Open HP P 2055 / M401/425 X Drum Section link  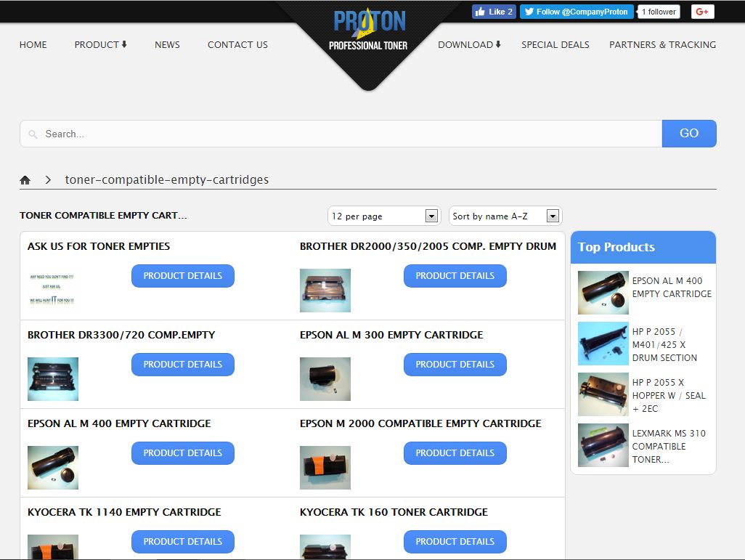point(664,345)
